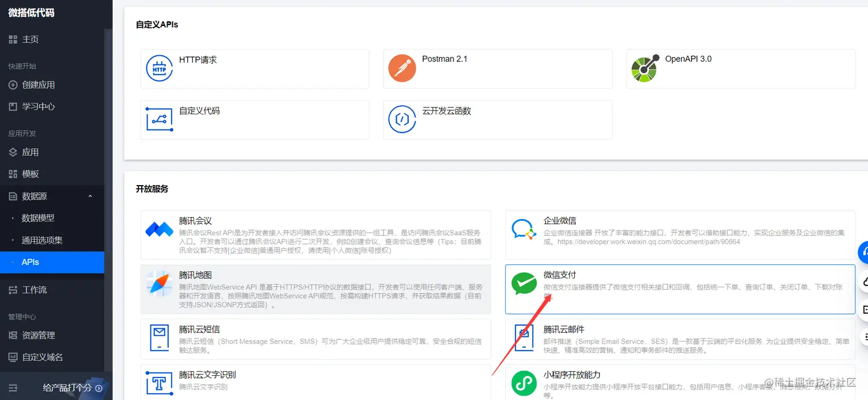Click the 主页 grid icon
Image resolution: width=868 pixels, height=400 pixels.
[13, 39]
